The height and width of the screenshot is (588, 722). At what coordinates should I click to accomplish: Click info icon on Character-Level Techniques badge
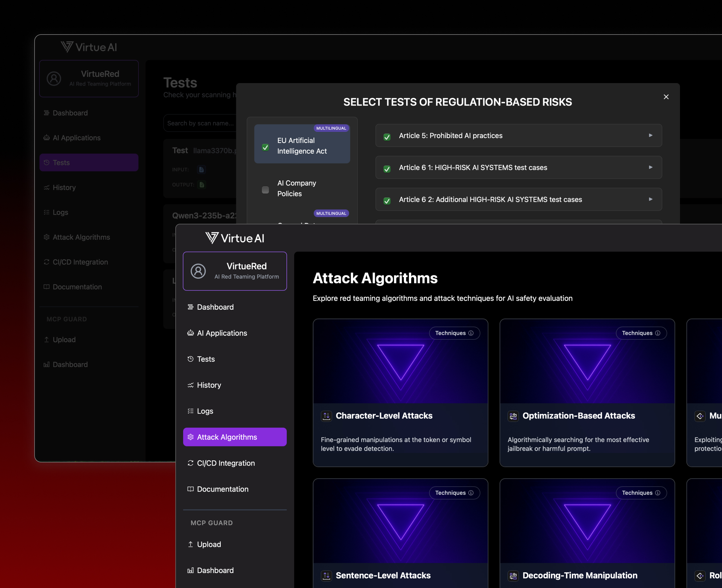coord(471,333)
